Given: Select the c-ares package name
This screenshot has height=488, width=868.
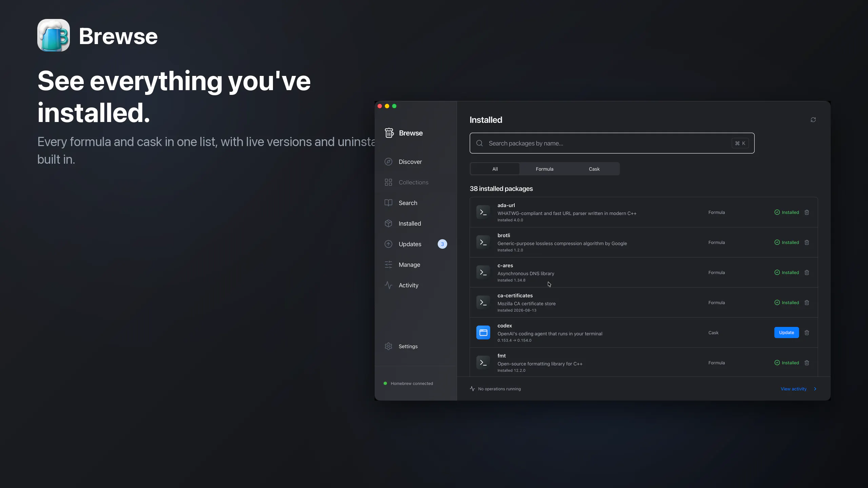Looking at the screenshot, I should point(505,265).
